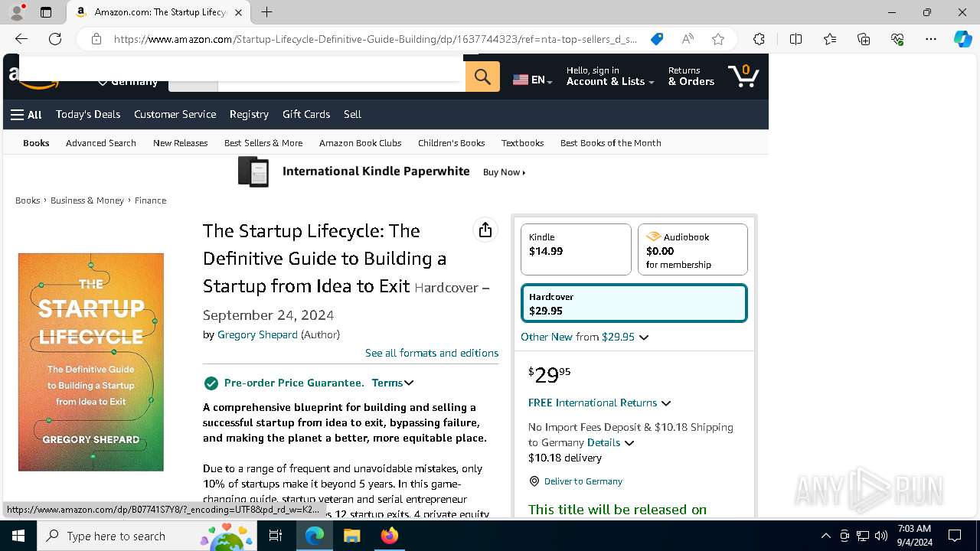980x551 pixels.
Task: Go to the Finance breadcrumb
Action: 150,201
